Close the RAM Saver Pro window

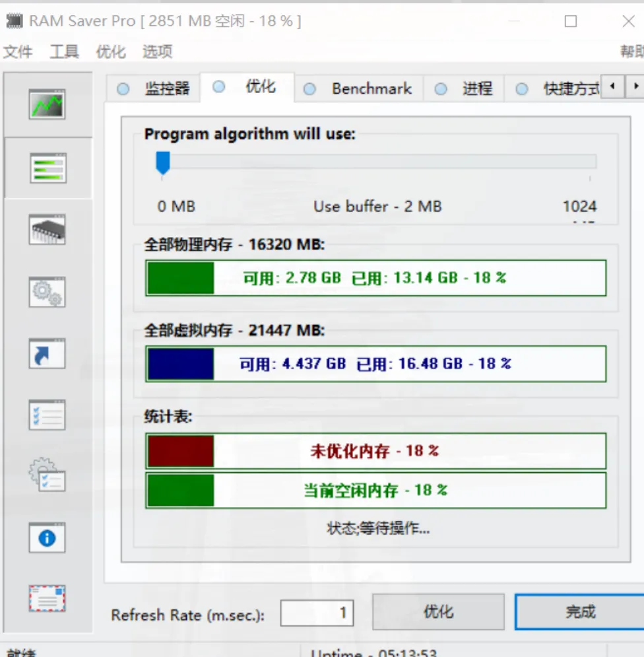628,21
